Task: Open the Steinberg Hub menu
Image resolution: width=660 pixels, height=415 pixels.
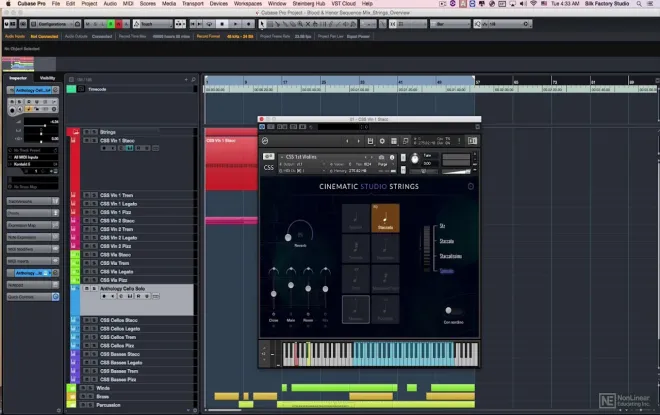Action: [309, 3]
